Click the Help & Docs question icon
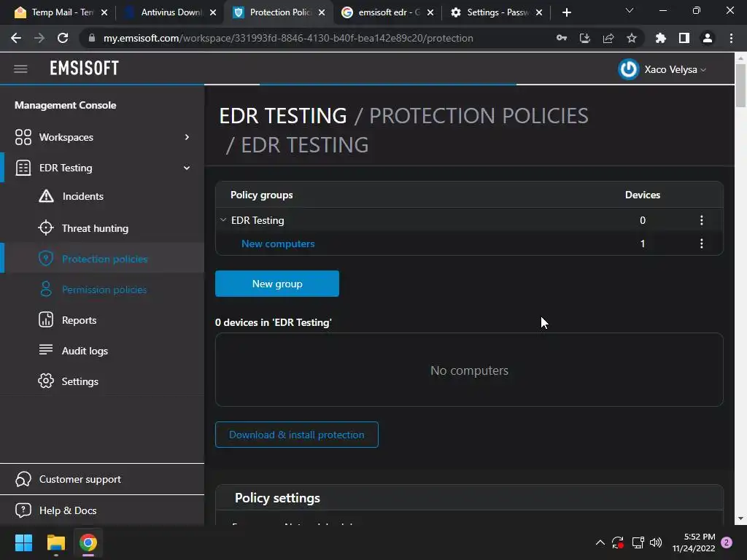The height and width of the screenshot is (560, 747). pos(23,510)
